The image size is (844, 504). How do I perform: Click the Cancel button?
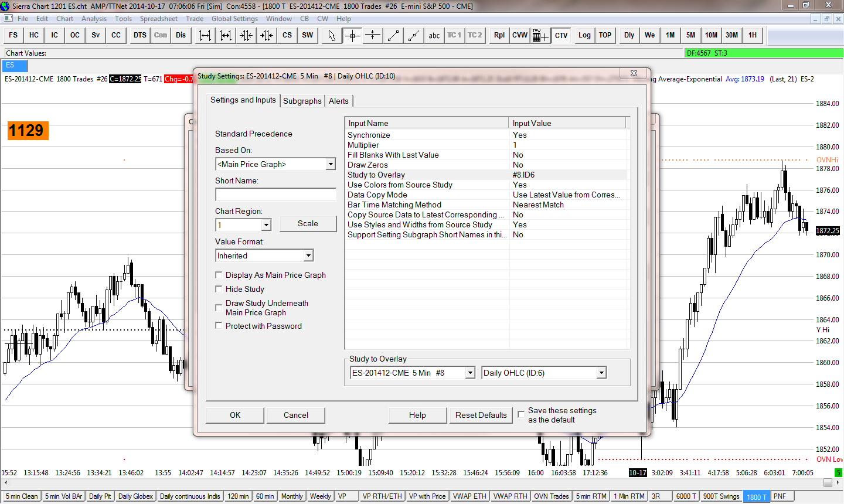(x=296, y=415)
